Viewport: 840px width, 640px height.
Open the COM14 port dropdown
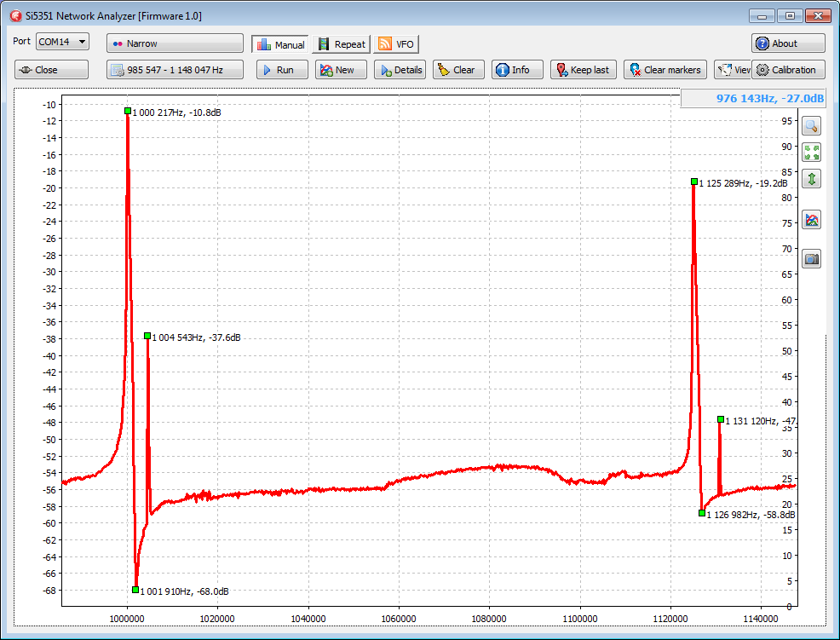click(62, 42)
